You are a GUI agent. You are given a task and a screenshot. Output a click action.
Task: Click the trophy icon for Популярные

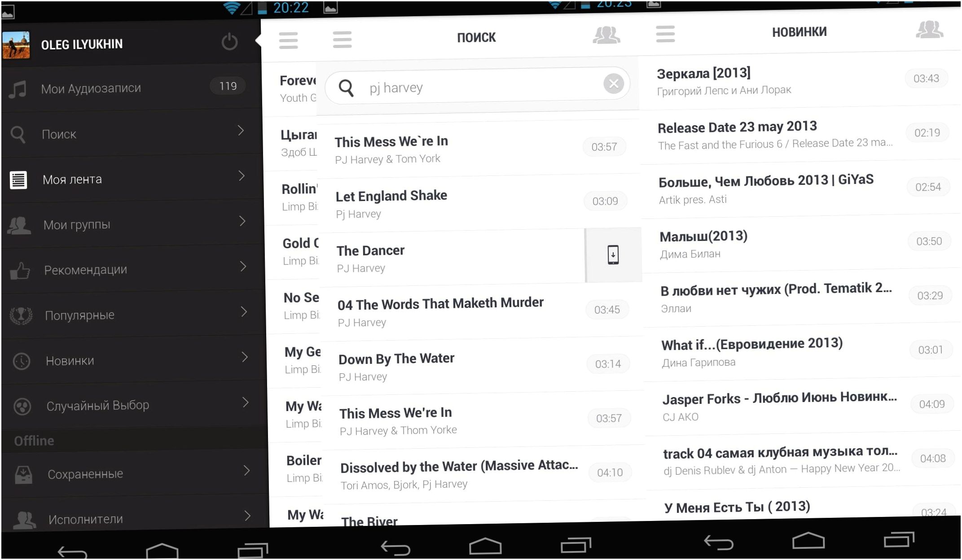21,316
